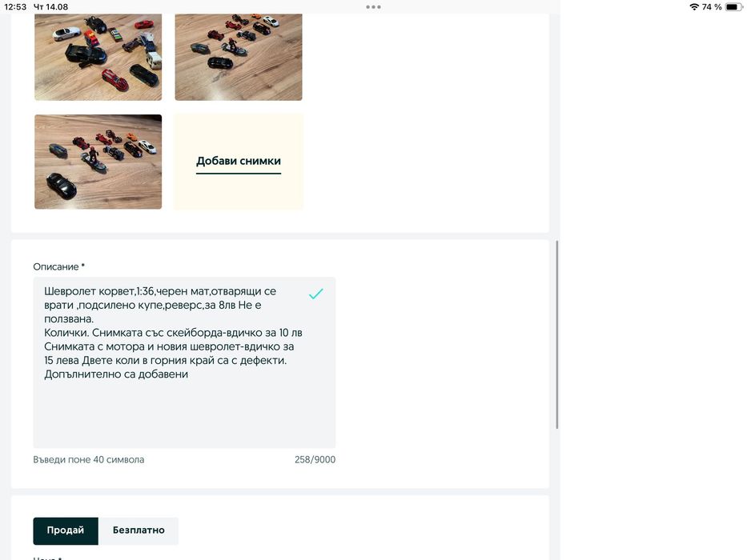
Task: Switch to the Безплатно option
Action: pyautogui.click(x=139, y=530)
